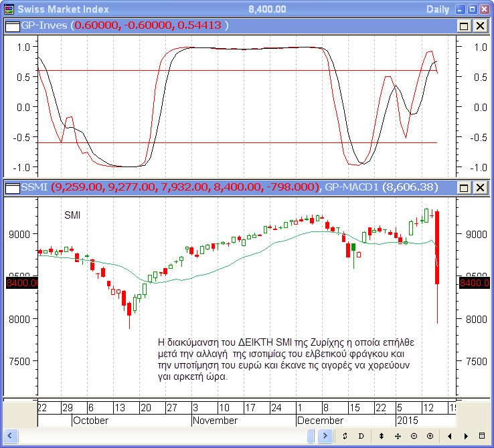Zoom in with the circled plus icon
Image resolution: width=494 pixels, height=448 pixels.
click(430, 436)
